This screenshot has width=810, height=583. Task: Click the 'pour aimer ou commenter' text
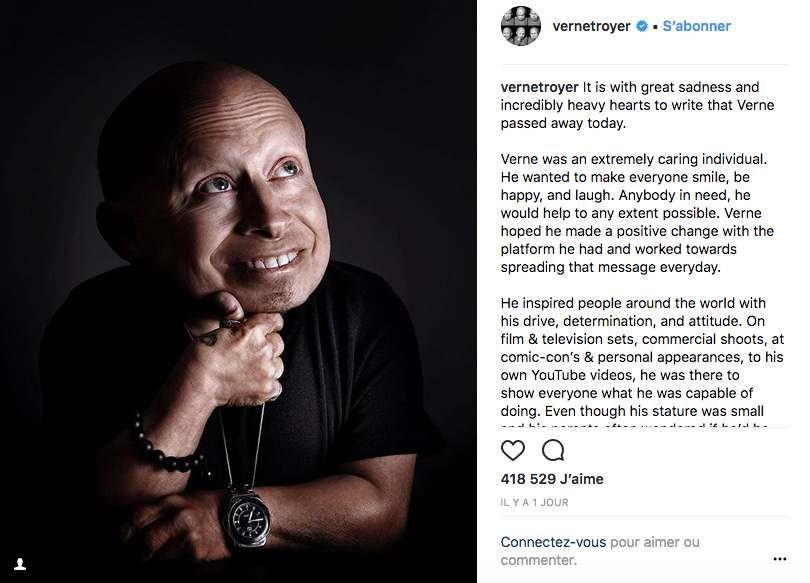point(600,551)
